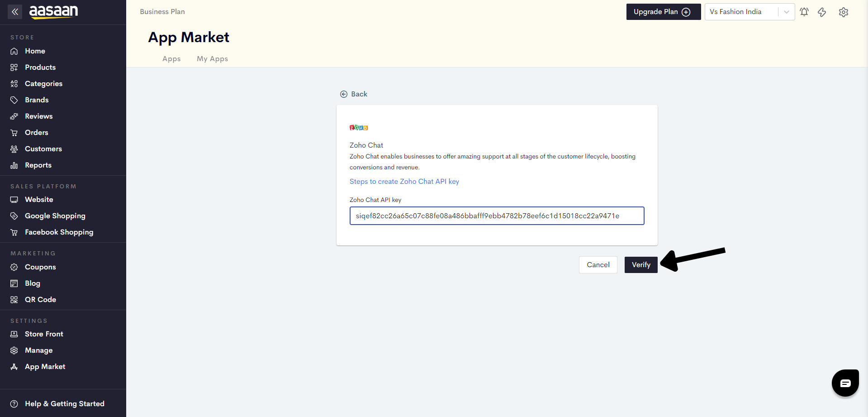Click the Store Front icon
This screenshot has height=417, width=868.
point(14,334)
